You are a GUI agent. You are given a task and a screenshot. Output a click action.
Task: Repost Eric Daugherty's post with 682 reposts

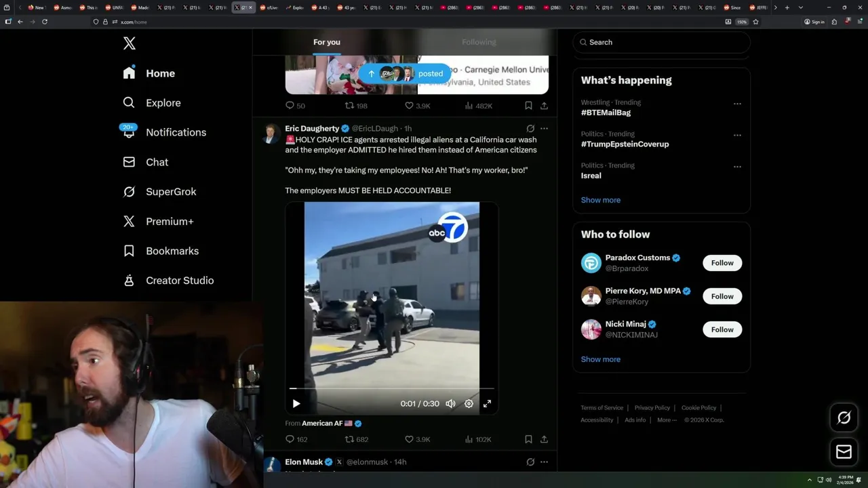356,439
